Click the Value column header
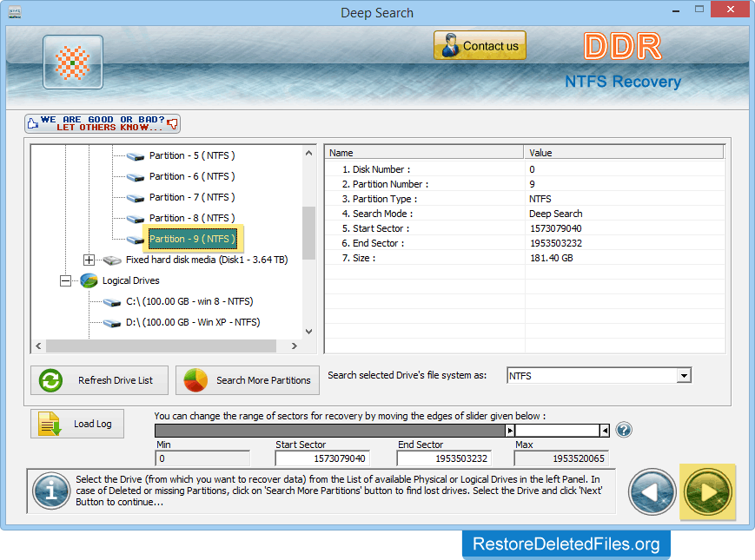 point(624,153)
